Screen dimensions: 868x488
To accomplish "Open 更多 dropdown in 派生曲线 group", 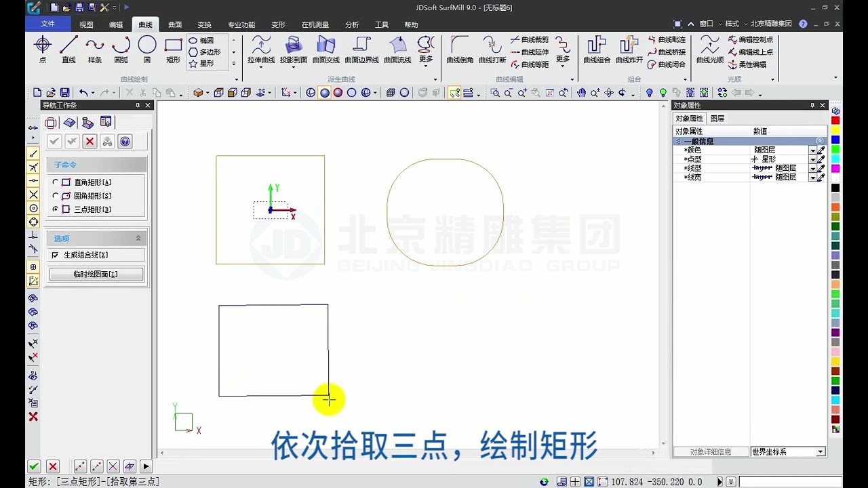I will click(426, 67).
